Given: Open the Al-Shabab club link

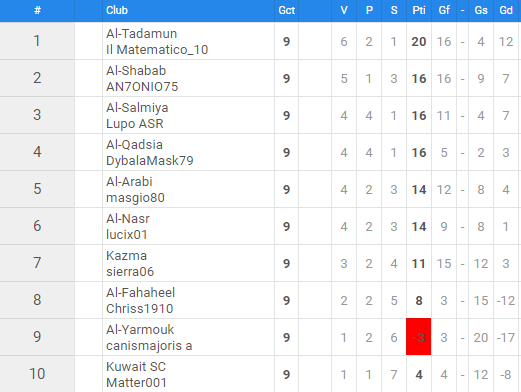Looking at the screenshot, I should click(x=136, y=71).
